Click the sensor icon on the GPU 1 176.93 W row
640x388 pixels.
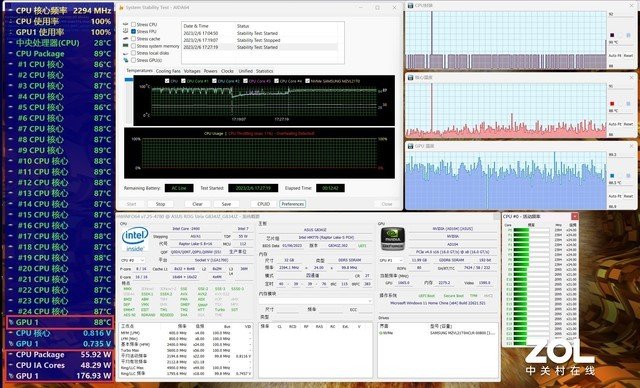coord(11,376)
